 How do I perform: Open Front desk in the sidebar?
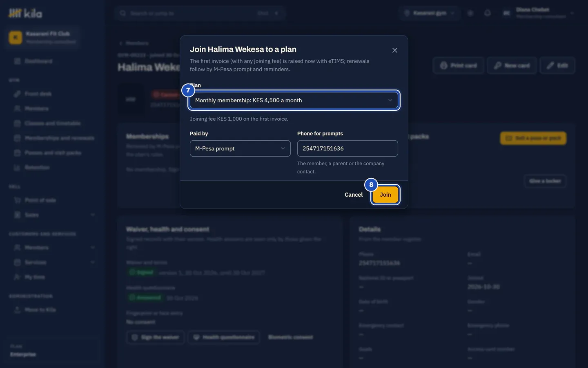pos(53,94)
